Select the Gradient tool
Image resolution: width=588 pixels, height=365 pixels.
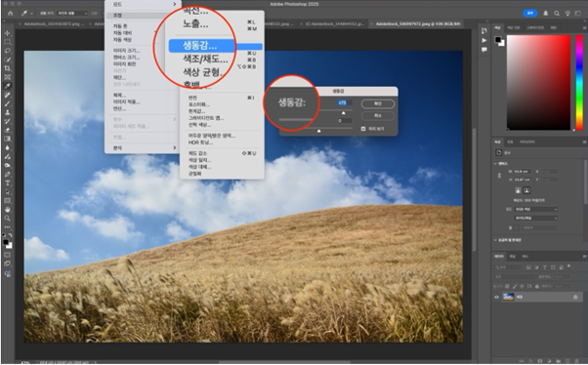[x=7, y=139]
